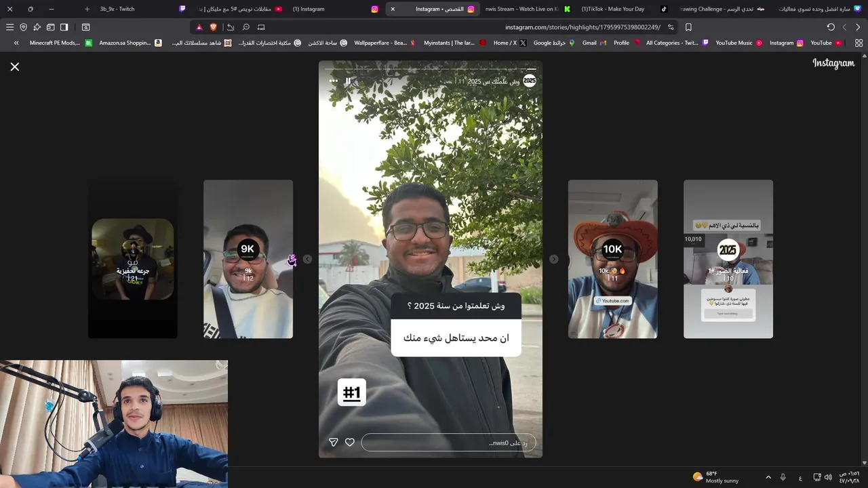The image size is (868, 488).
Task: Switch to the Drawing Challenge tab
Action: [x=722, y=9]
